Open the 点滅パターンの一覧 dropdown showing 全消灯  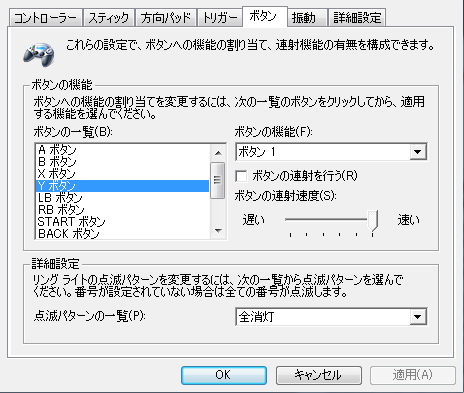[x=331, y=317]
